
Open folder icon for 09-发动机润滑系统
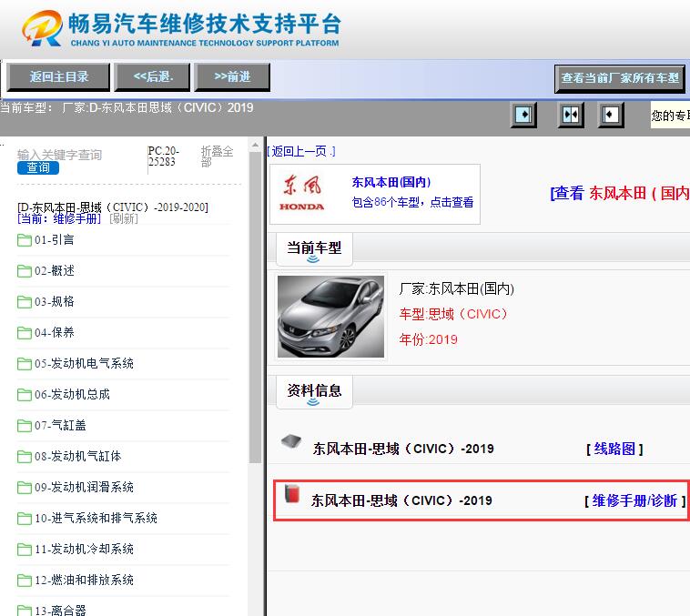click(25, 488)
